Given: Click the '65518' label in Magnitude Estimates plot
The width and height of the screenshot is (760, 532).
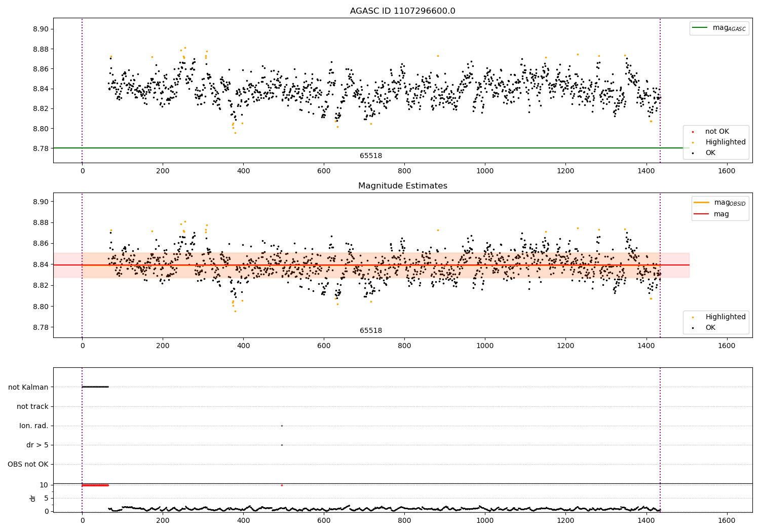Looking at the screenshot, I should tap(371, 331).
